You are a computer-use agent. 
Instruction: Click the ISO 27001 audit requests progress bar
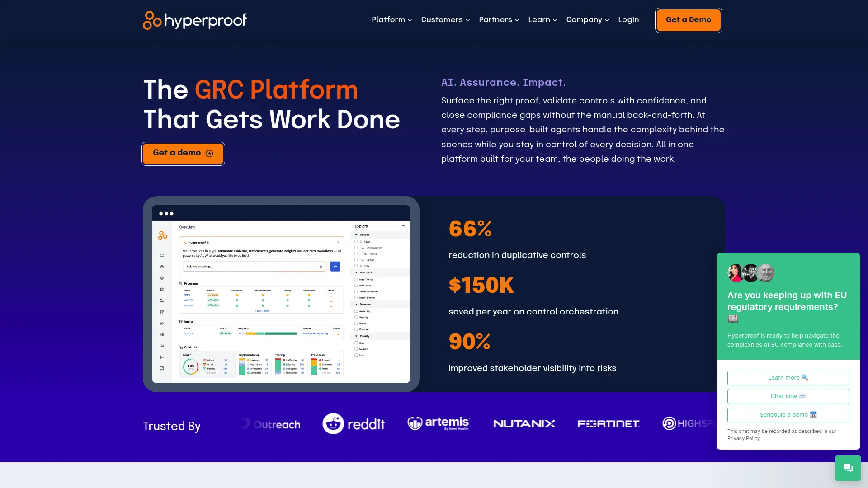pos(269,333)
